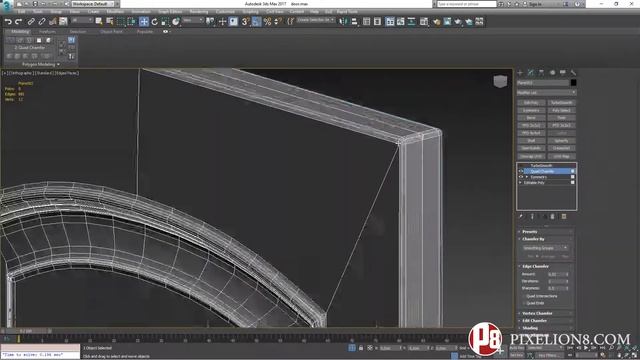Click the Mirror tool icon

point(343,21)
